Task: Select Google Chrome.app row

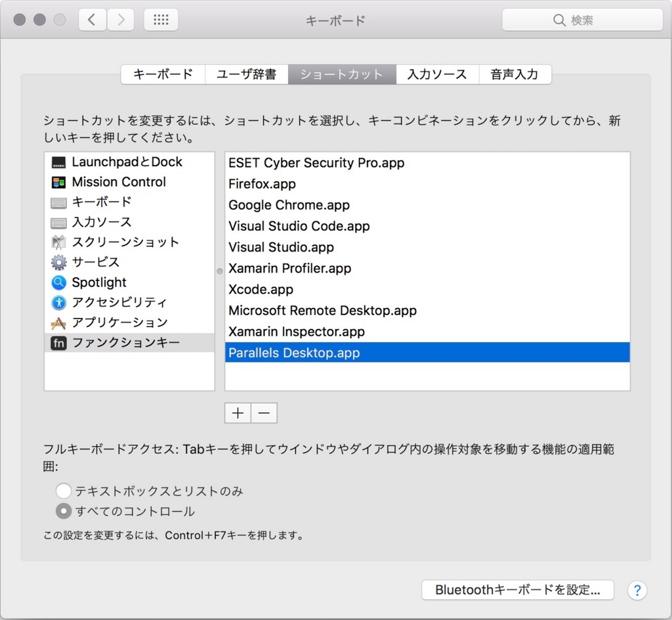Action: click(x=427, y=205)
